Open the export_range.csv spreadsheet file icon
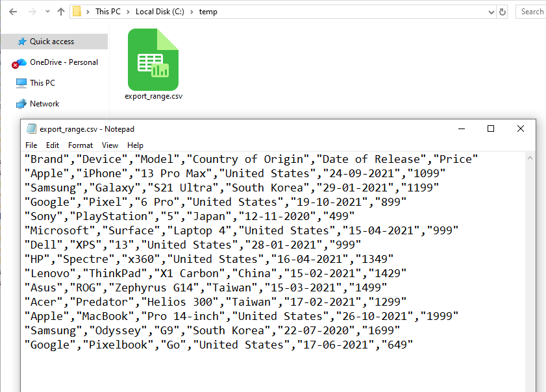 pos(153,59)
